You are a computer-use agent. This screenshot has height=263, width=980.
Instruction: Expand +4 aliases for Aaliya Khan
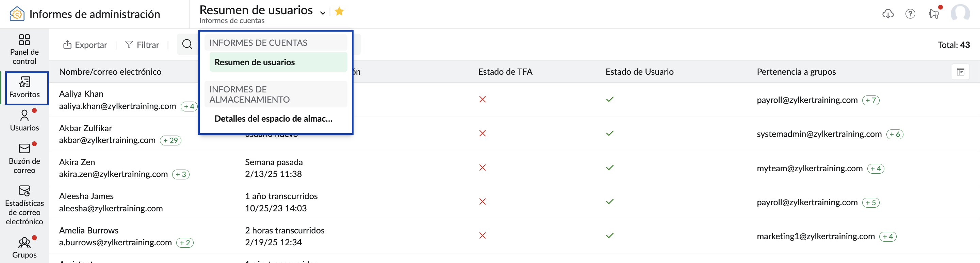coord(189,106)
